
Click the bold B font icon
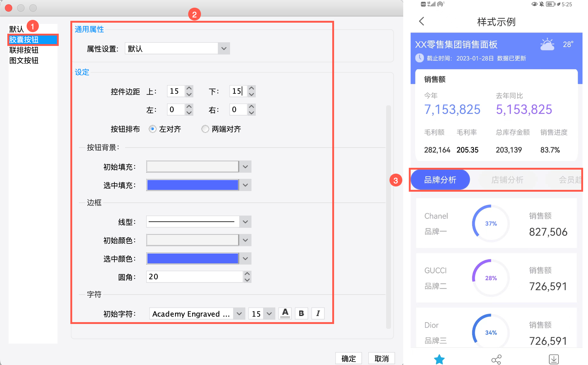tap(301, 313)
